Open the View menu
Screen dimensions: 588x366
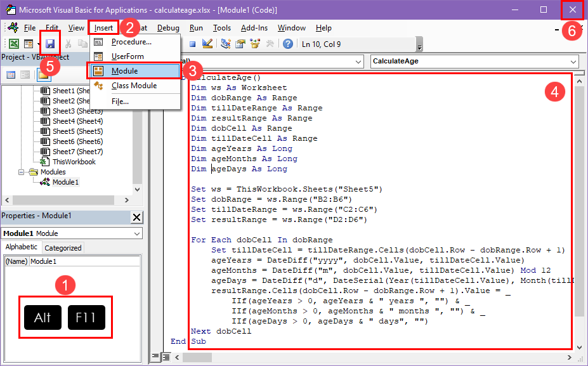76,28
